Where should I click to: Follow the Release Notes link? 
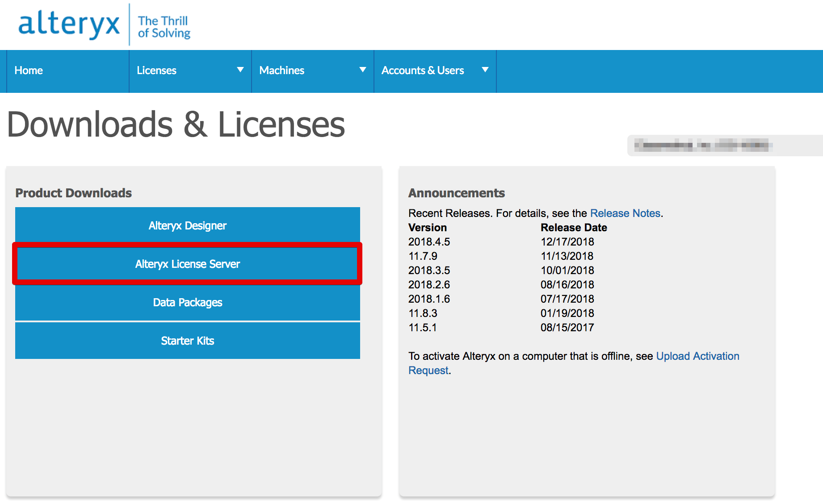click(625, 213)
